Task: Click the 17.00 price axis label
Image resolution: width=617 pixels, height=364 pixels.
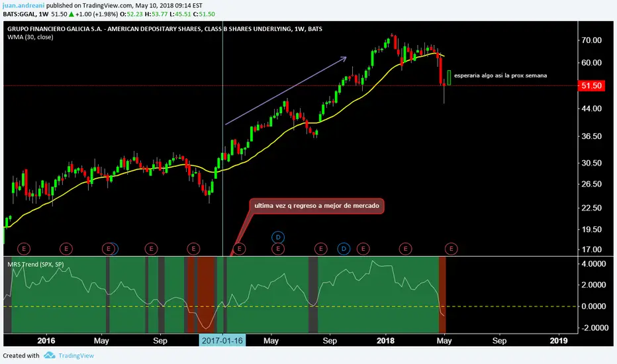Action: click(591, 249)
